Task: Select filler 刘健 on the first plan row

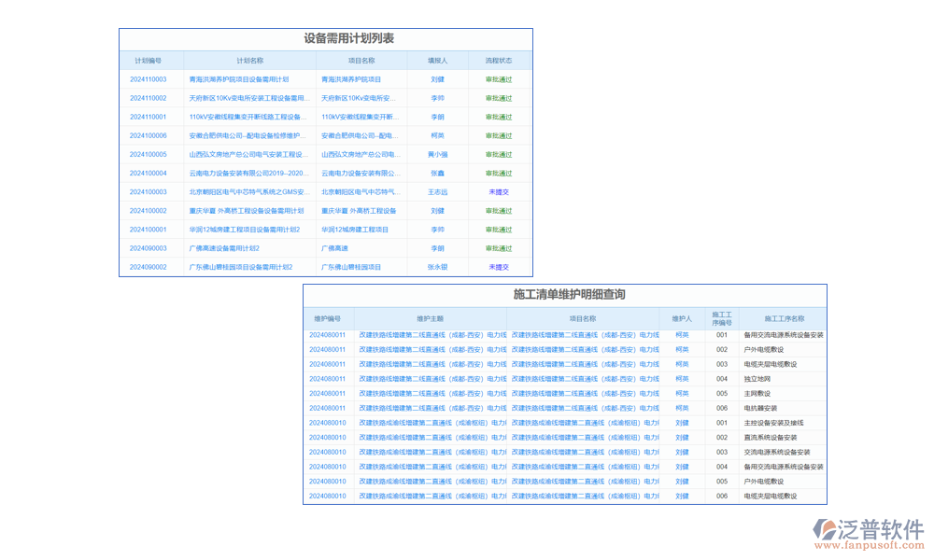Action: pos(436,78)
